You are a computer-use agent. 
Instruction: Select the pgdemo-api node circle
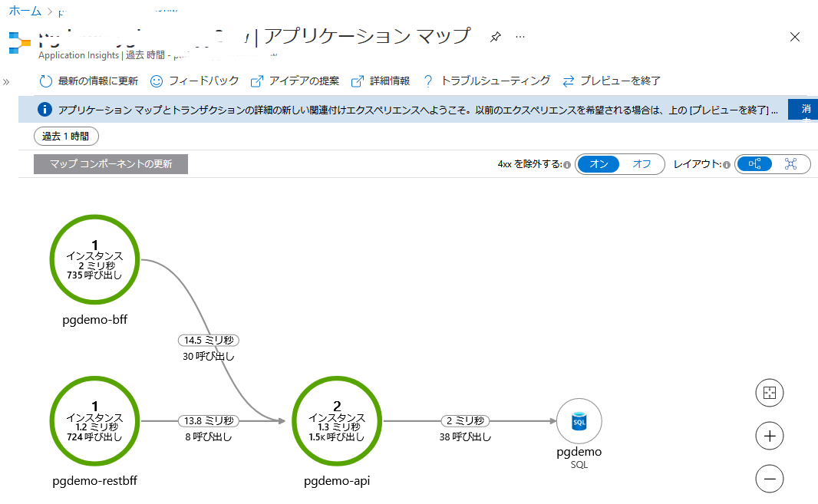click(x=337, y=420)
